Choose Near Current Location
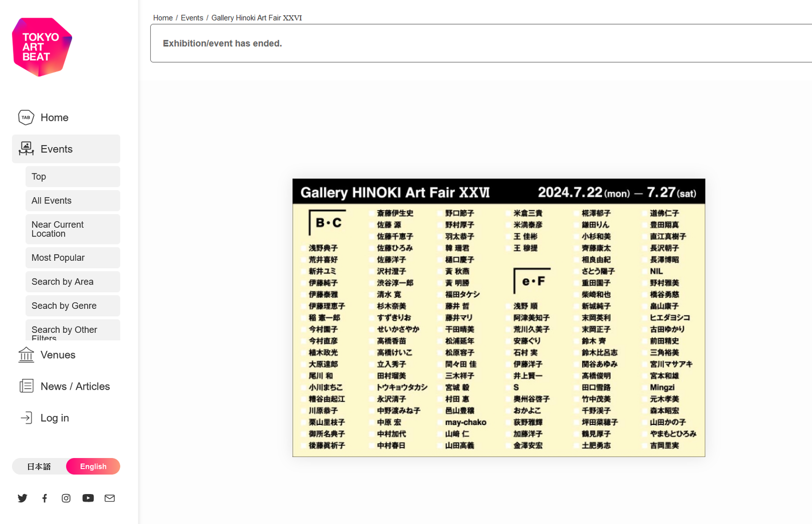The height and width of the screenshot is (524, 812). coord(73,229)
